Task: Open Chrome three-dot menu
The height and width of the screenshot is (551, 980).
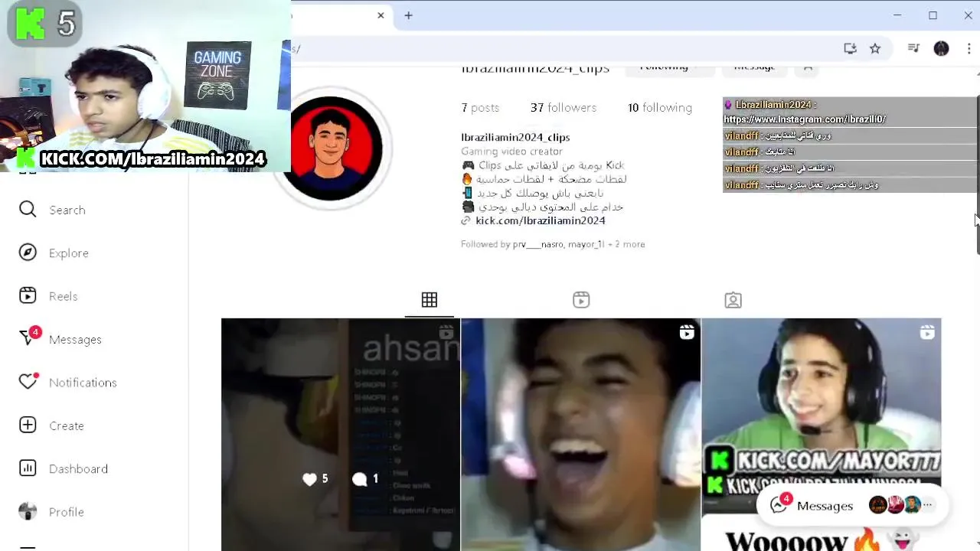Action: tap(969, 48)
